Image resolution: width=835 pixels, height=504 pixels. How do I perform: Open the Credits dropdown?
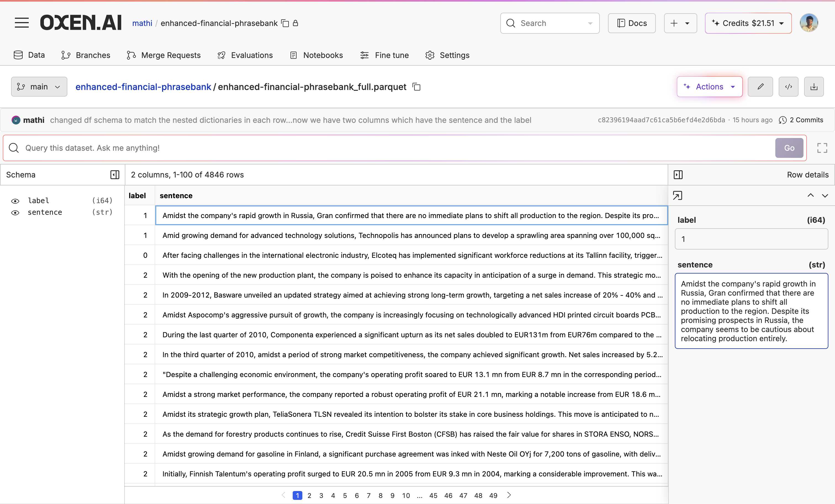(x=747, y=23)
